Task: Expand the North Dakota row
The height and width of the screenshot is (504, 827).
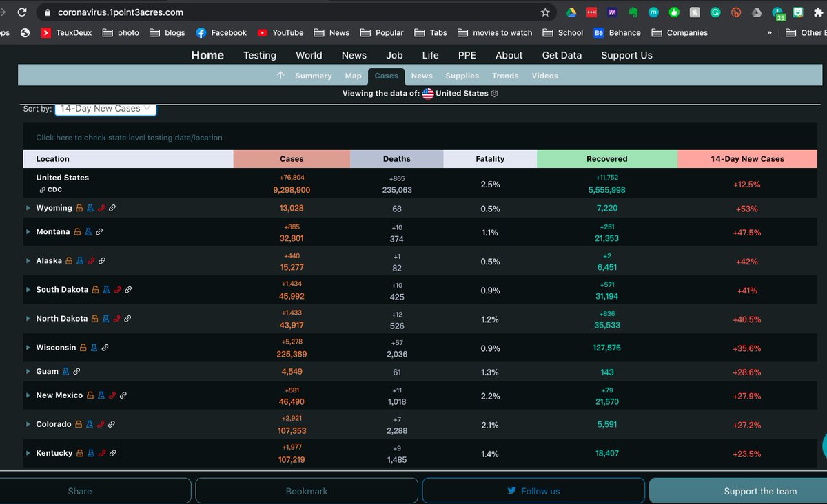Action: (28, 319)
